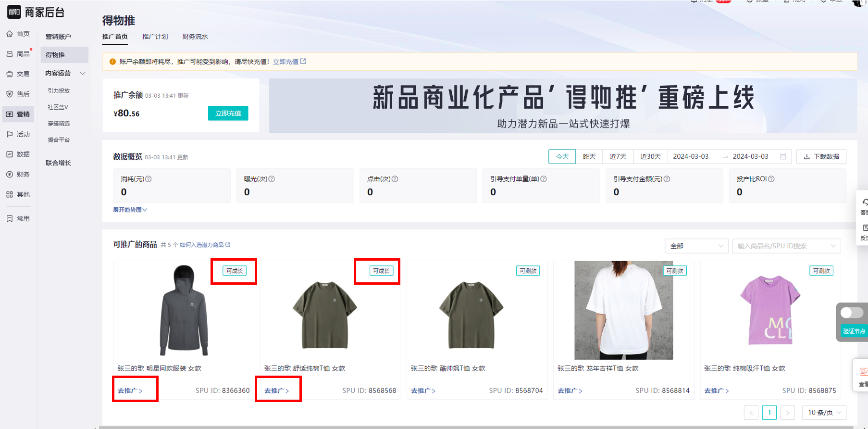This screenshot has width=868, height=429.
Task: Open 常用 in the sidebar
Action: [18, 219]
